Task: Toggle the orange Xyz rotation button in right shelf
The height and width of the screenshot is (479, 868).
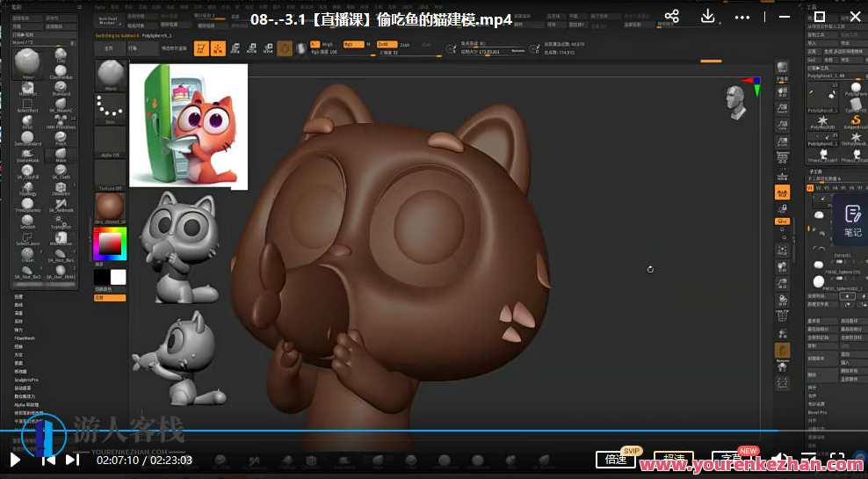Action: coord(782,221)
